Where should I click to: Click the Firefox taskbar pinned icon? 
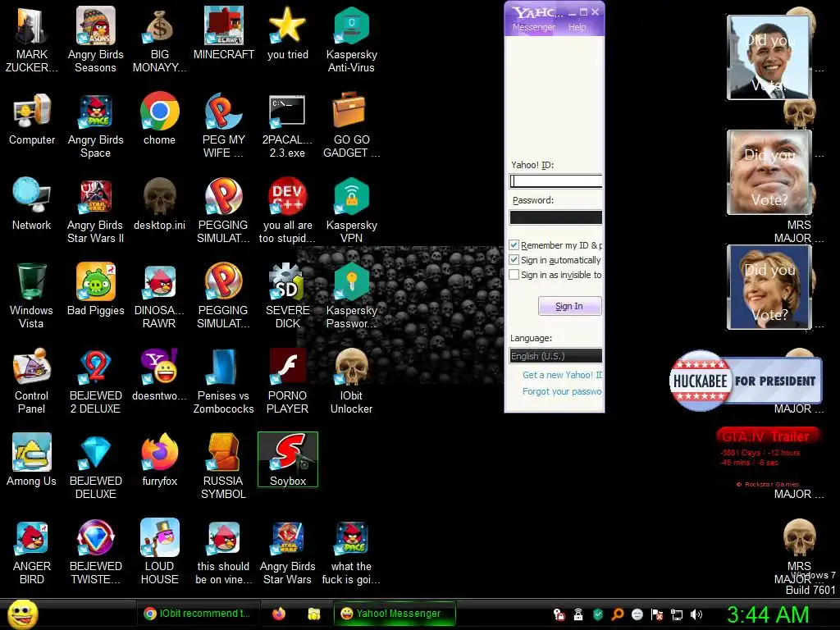[279, 614]
